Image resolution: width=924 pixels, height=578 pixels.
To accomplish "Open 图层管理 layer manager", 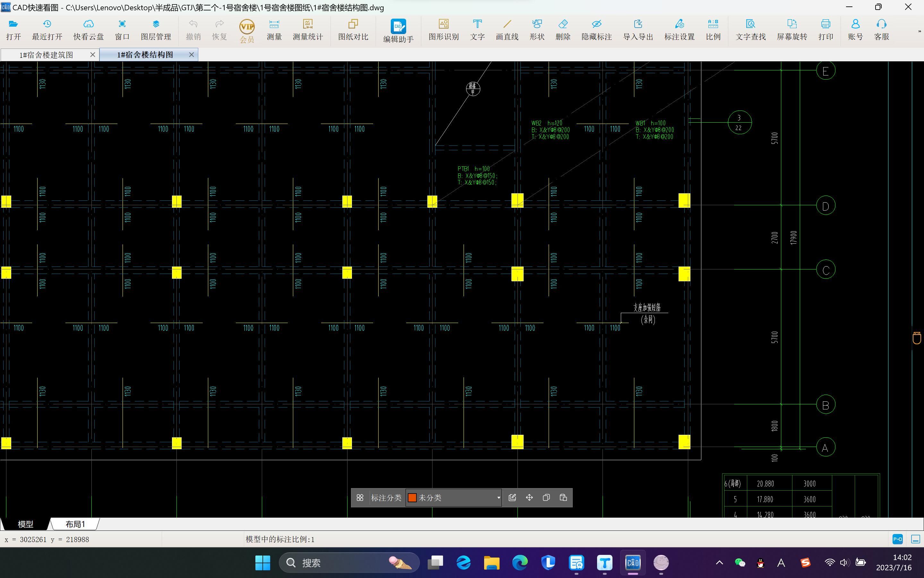I will 156,30.
